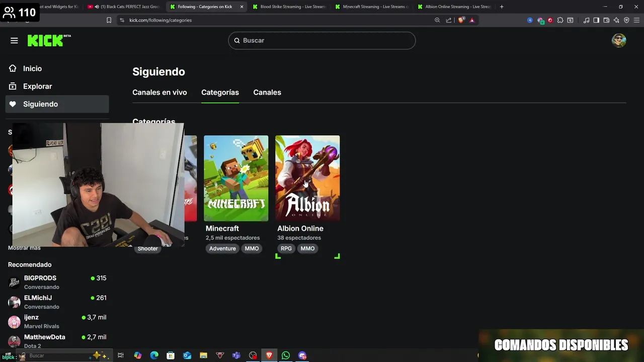Open WhatsApp from taskbar
644x362 pixels.
pyautogui.click(x=286, y=355)
